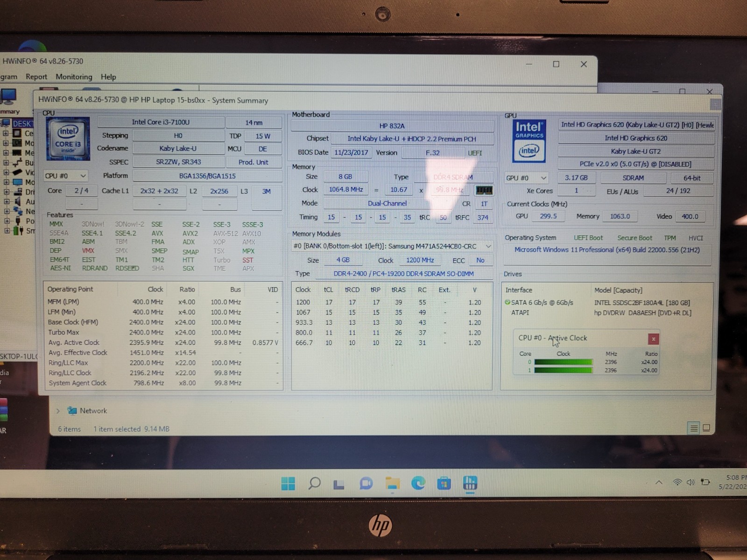Open the Windows Start menu
This screenshot has height=560, width=747.
(288, 483)
